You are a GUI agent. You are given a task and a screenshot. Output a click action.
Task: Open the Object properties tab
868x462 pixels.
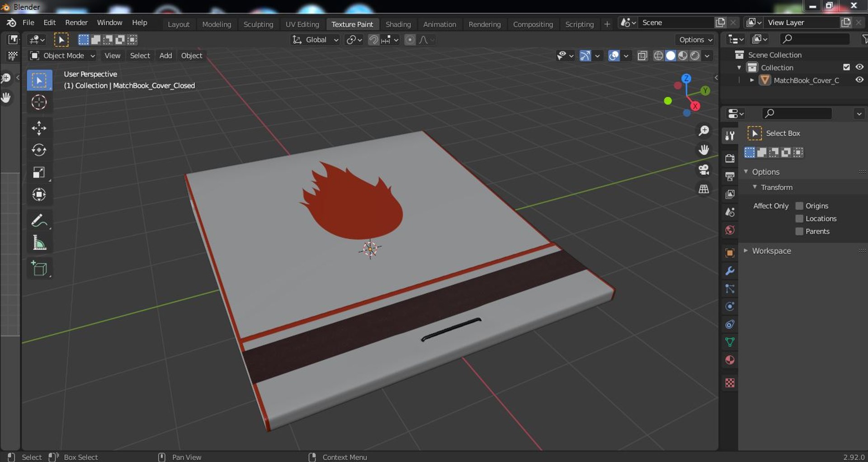(x=730, y=253)
